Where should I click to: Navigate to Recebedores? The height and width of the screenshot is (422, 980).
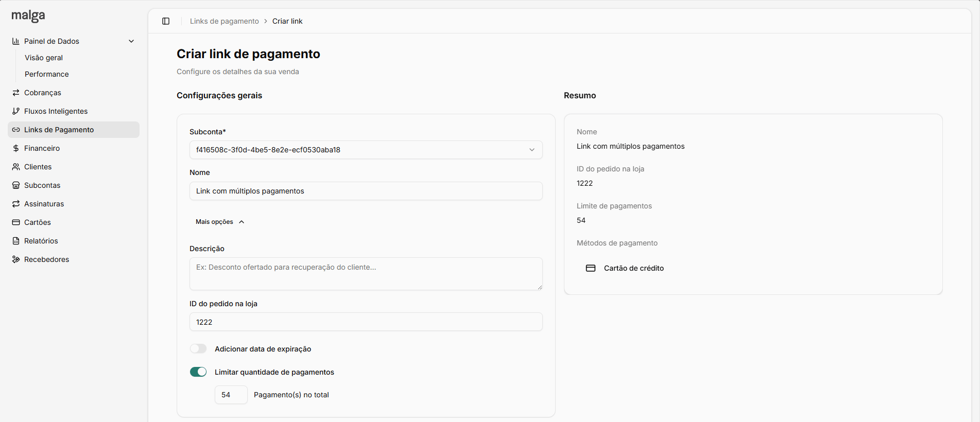click(74, 259)
